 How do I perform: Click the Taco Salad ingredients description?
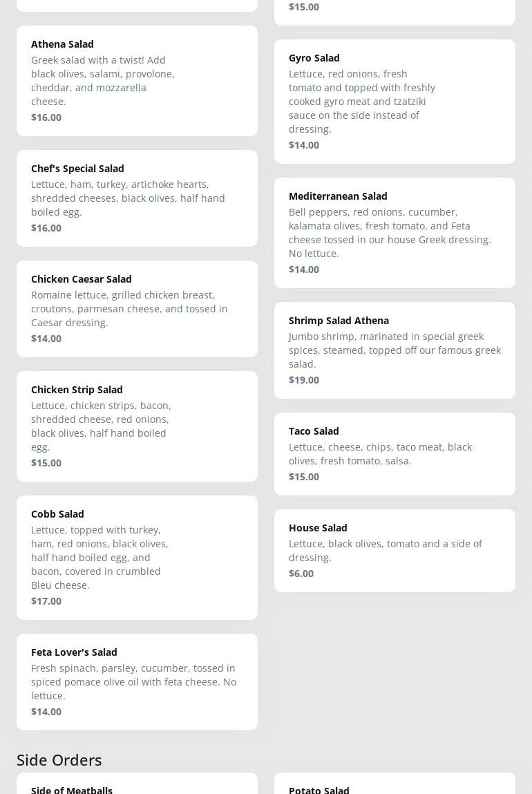(380, 454)
